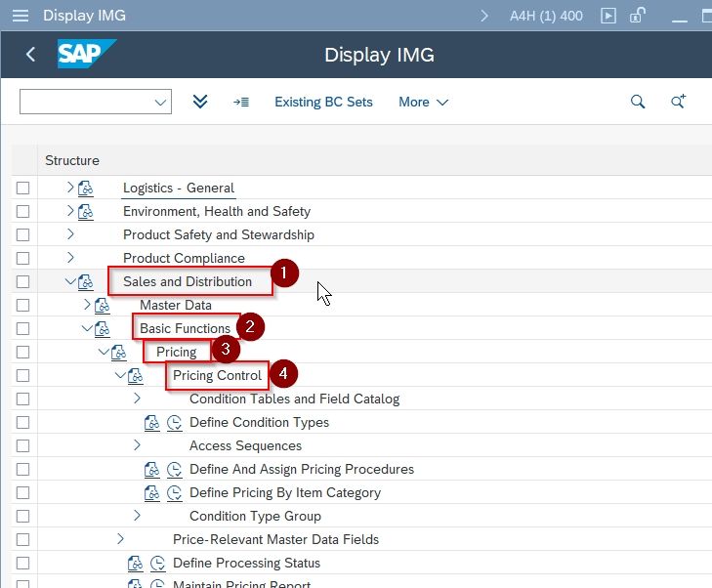Screen dimensions: 712x588
Task: Open the More menu
Action: click(x=423, y=103)
